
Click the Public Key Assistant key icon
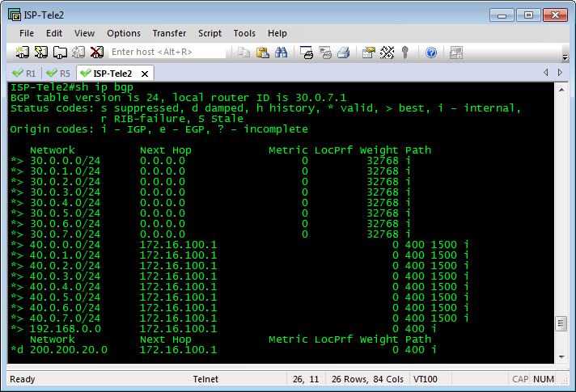pos(405,53)
